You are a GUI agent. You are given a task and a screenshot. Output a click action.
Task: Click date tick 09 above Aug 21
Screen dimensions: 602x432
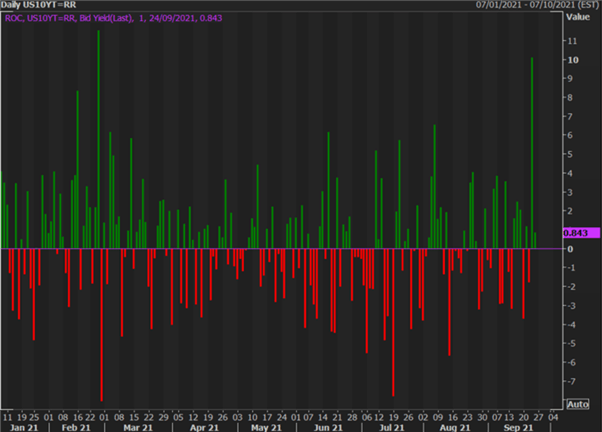[438, 417]
